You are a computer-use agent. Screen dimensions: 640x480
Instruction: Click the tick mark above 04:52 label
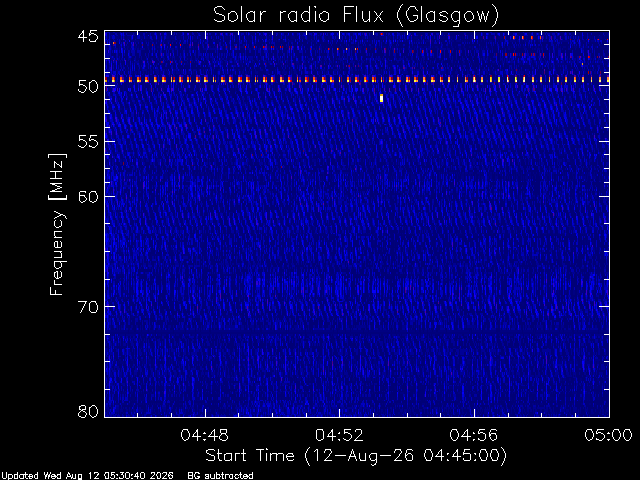(340, 413)
